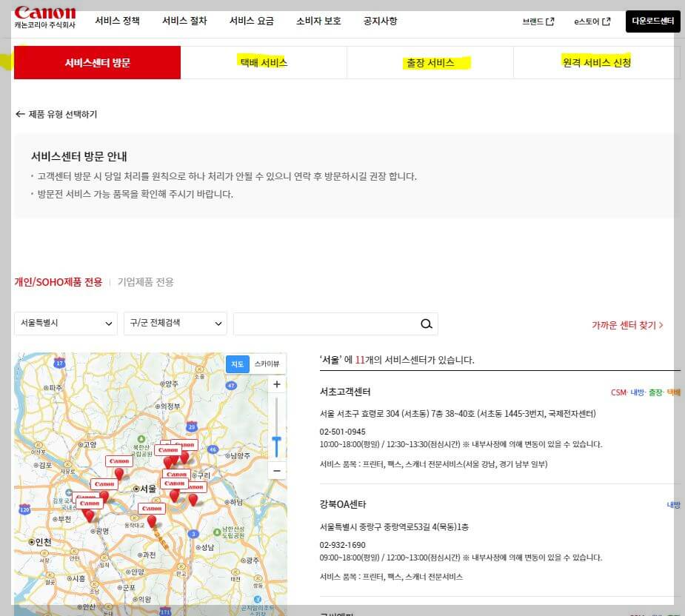Switch map to 스카이뷰 view

(x=267, y=364)
